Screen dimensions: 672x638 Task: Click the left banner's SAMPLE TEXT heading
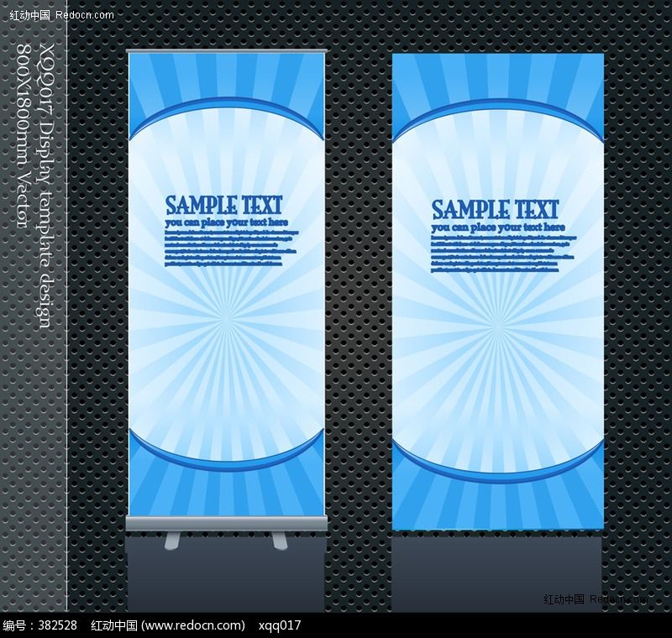pos(223,205)
